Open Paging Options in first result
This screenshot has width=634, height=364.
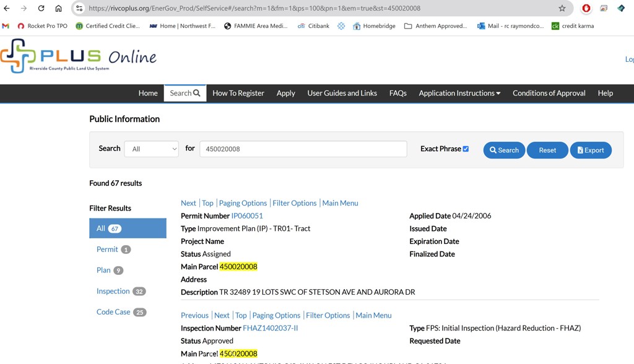[243, 203]
